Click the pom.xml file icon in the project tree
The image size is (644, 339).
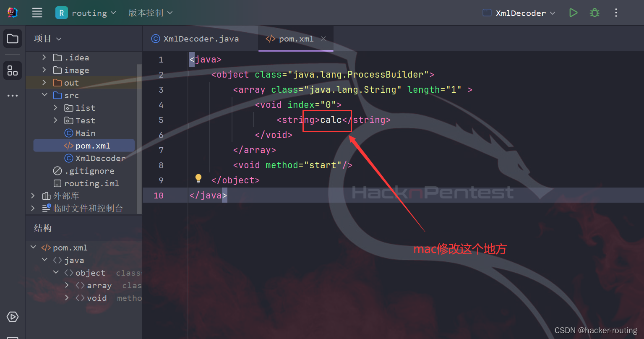pyautogui.click(x=69, y=146)
